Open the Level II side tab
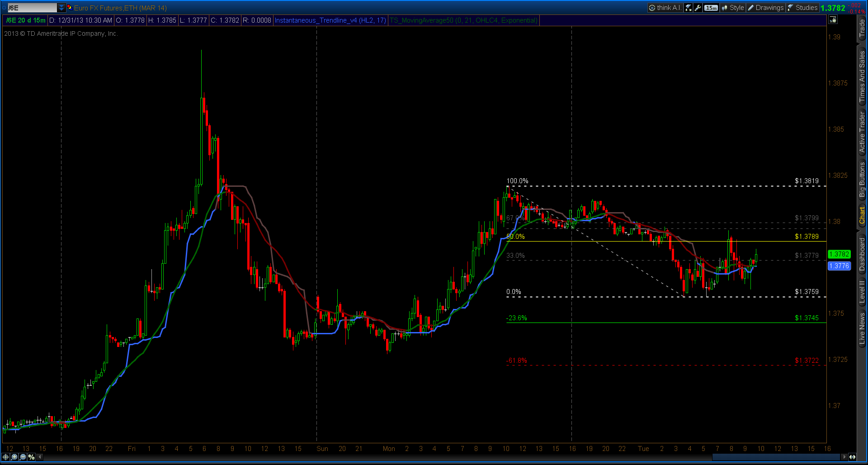Image resolution: width=868 pixels, height=465 pixels. pyautogui.click(x=862, y=292)
